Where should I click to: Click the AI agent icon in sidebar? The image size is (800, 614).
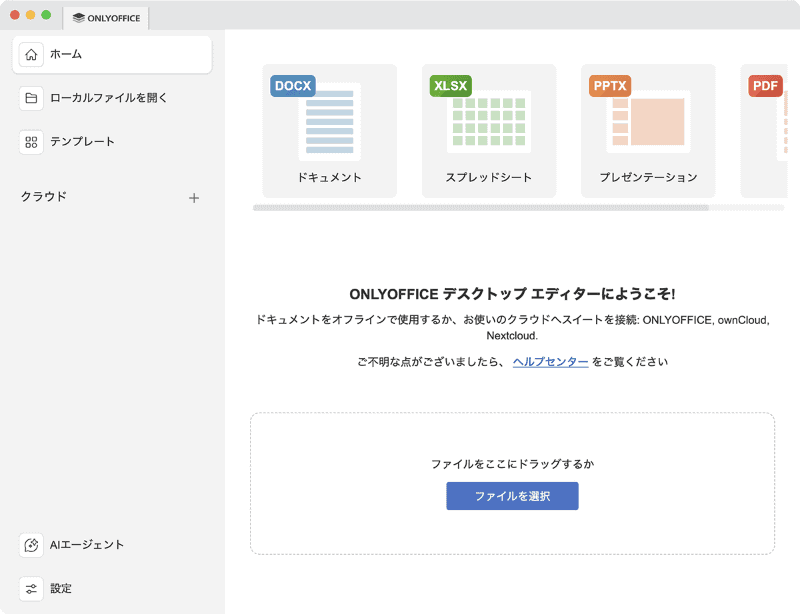(31, 545)
